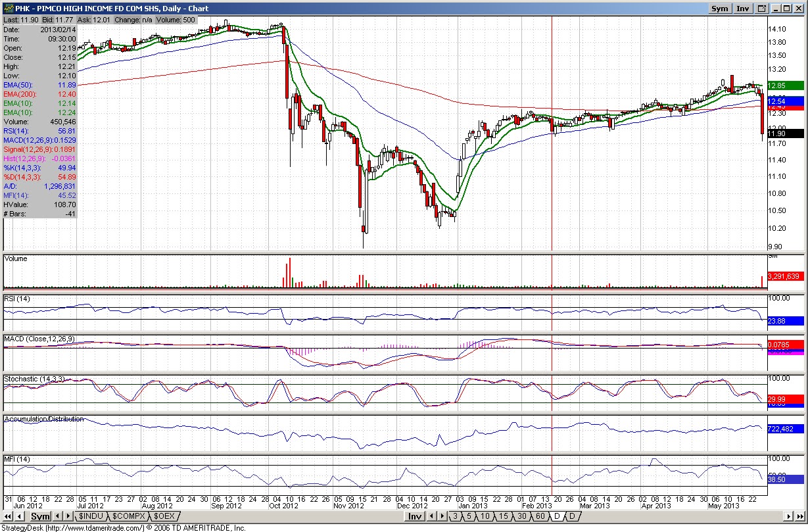Click the red 3,291,639 volume marker

point(786,276)
